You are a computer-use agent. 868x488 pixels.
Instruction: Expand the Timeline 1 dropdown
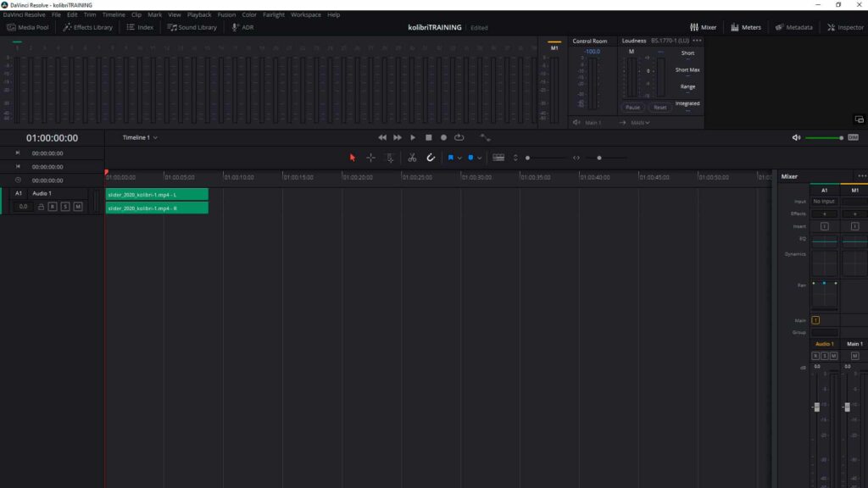point(140,137)
